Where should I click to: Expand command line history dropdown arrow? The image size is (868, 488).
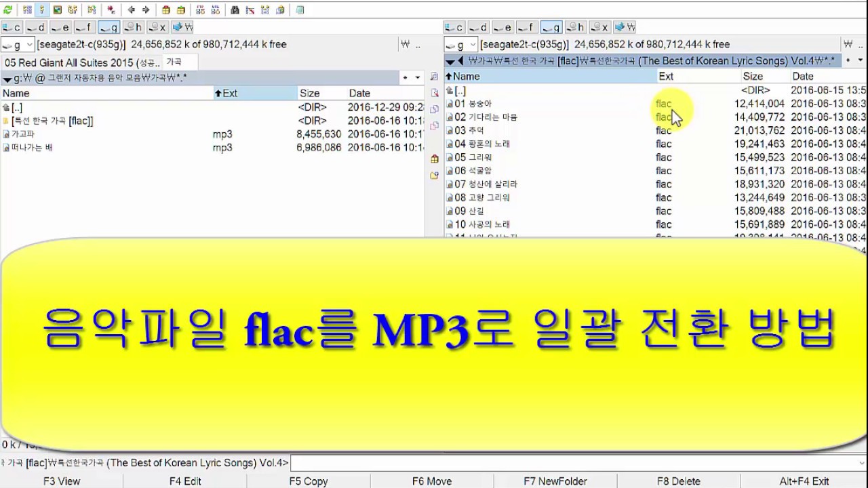[861, 463]
